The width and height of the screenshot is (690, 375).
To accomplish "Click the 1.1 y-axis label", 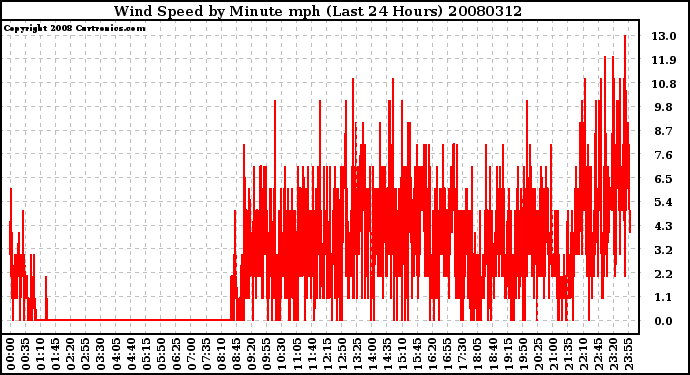I will point(664,298).
